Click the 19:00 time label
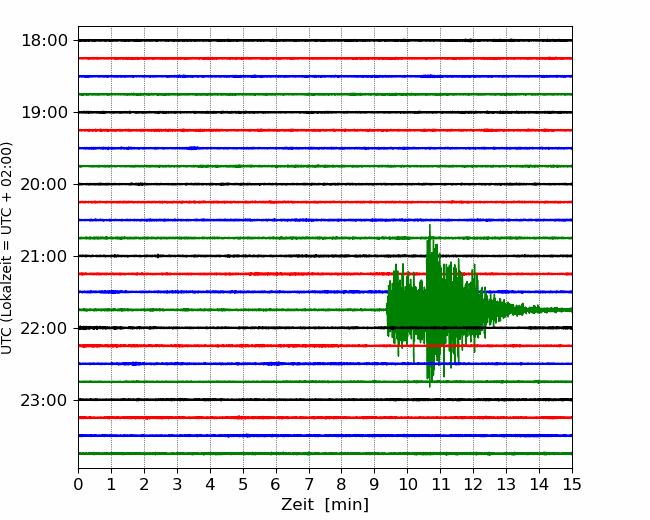 [x=44, y=112]
